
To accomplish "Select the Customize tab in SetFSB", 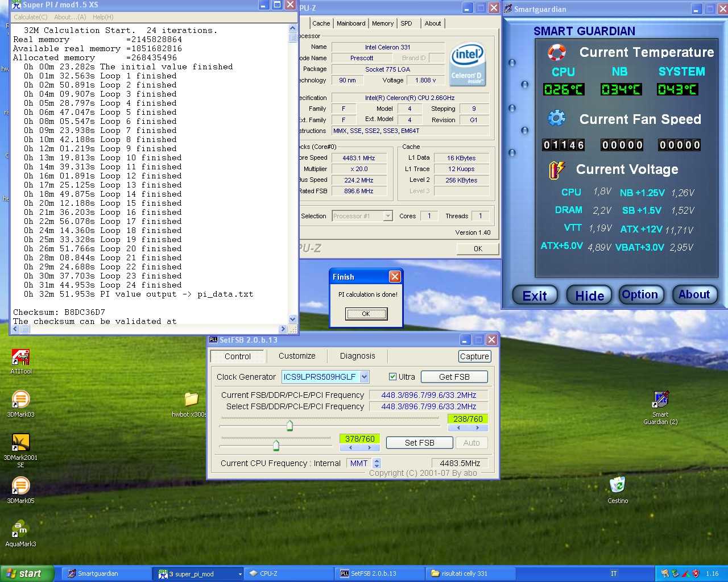I will (x=297, y=356).
